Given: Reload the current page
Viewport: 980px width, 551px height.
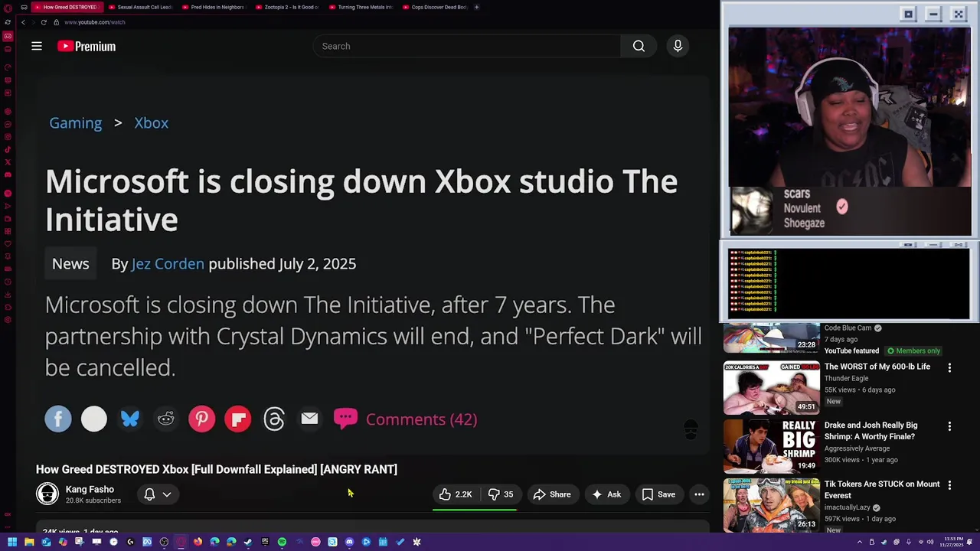Looking at the screenshot, I should [44, 22].
